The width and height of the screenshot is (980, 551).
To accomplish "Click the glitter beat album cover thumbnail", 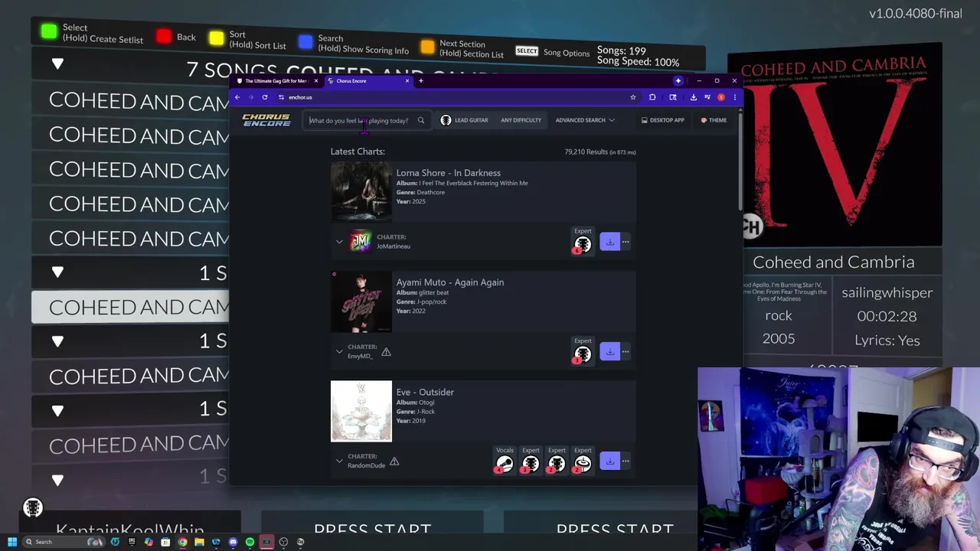I will 361,302.
